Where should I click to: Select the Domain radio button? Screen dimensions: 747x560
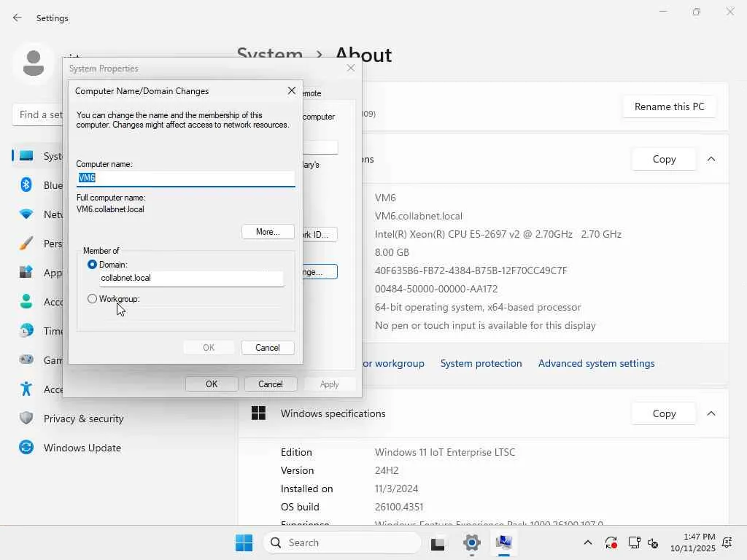[92, 264]
